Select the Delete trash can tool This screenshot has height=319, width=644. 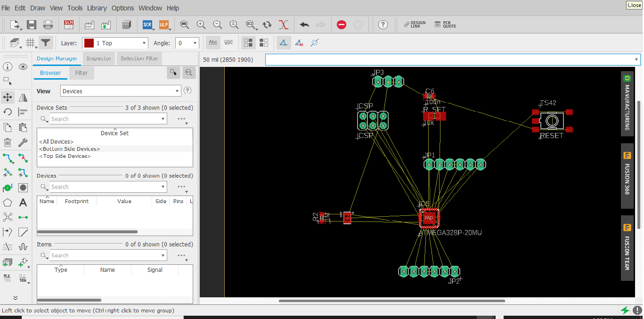coord(8,142)
